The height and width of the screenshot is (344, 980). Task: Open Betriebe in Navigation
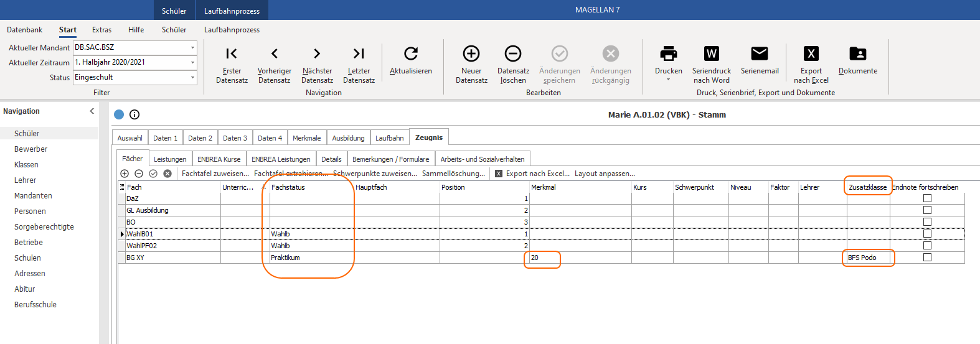[x=29, y=243]
